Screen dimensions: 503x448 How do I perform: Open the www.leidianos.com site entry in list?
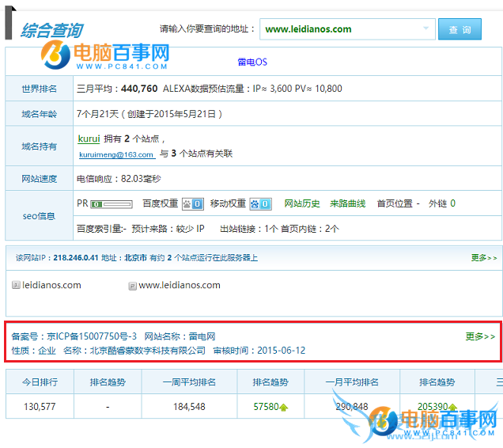(x=180, y=285)
